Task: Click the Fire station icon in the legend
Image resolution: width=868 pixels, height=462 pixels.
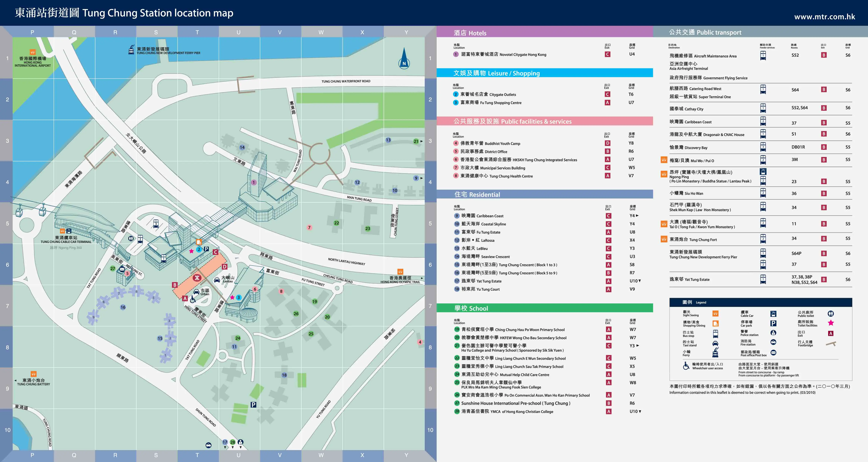Action: pyautogui.click(x=773, y=342)
